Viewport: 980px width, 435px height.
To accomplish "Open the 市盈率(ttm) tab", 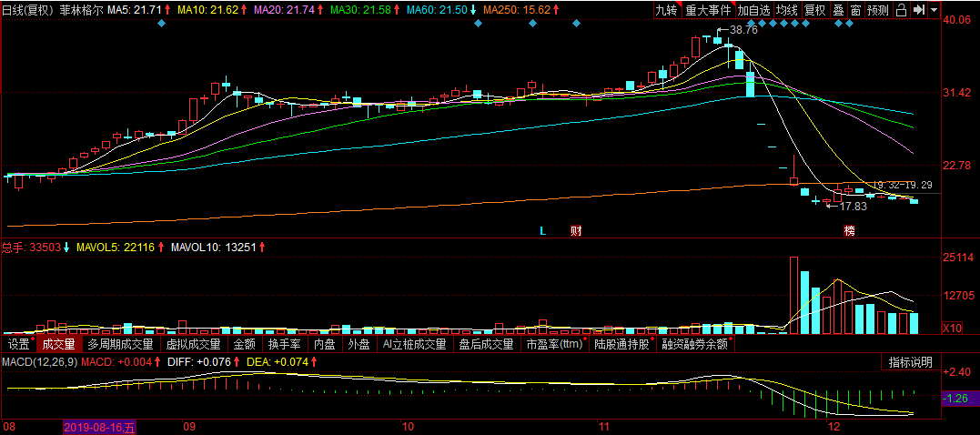I will click(555, 344).
